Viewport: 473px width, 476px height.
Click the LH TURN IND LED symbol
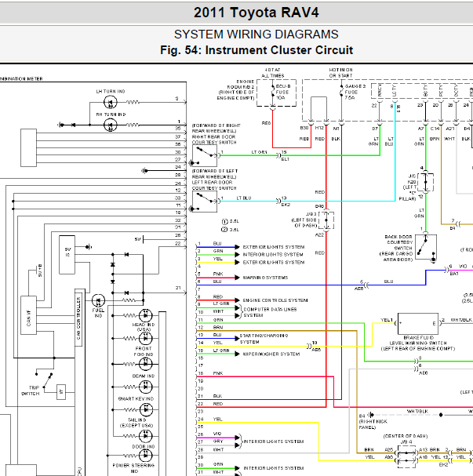click(x=110, y=102)
